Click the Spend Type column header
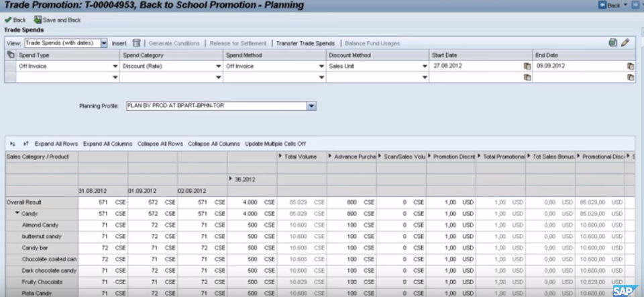The height and width of the screenshot is (297, 644). click(68, 55)
